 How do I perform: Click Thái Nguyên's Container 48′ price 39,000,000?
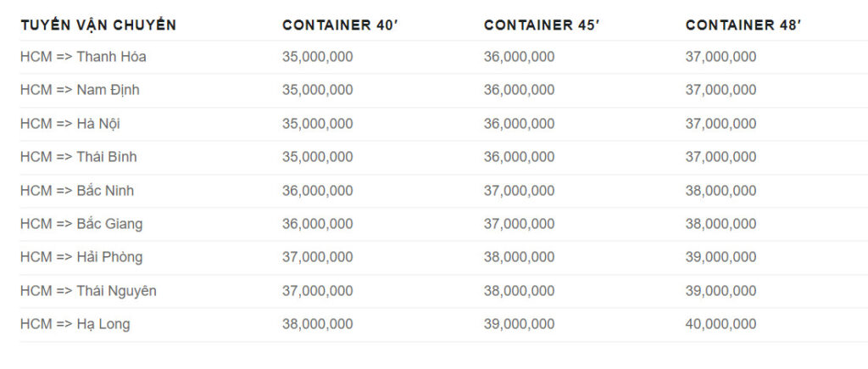coord(721,291)
